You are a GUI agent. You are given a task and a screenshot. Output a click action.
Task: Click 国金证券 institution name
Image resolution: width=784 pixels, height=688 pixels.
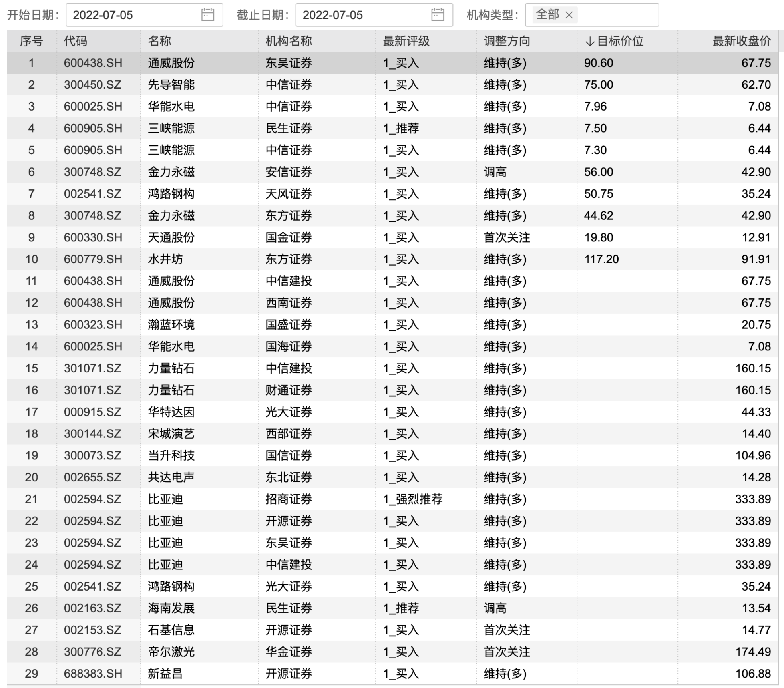(x=289, y=237)
